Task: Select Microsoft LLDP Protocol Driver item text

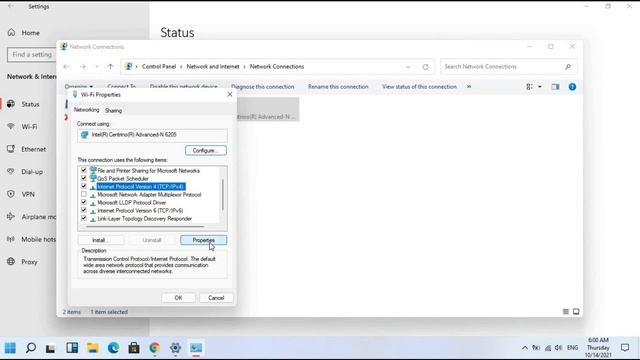Action: point(131,202)
